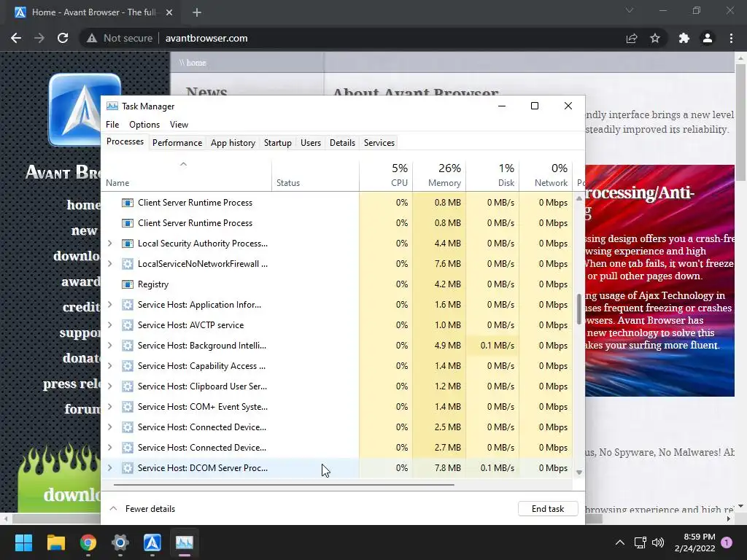Switch to the Users tab

[311, 143]
